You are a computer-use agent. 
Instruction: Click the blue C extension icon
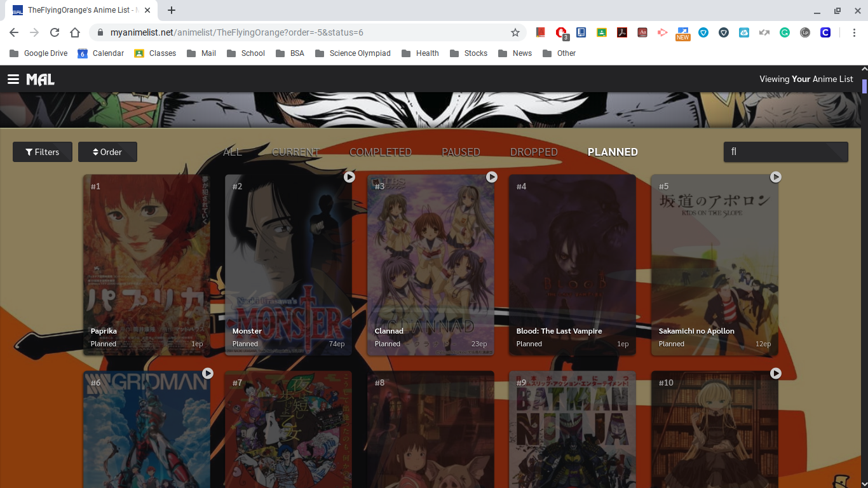[825, 32]
